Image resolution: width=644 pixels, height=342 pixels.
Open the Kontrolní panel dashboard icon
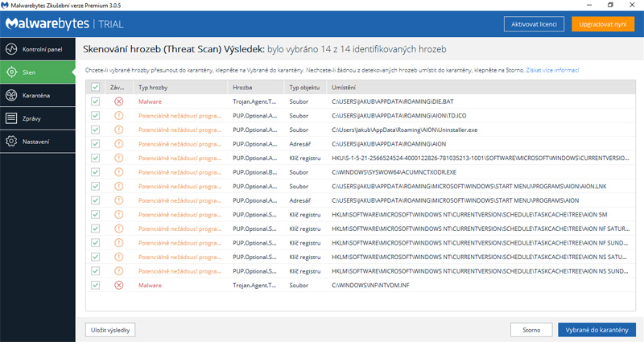[11, 49]
